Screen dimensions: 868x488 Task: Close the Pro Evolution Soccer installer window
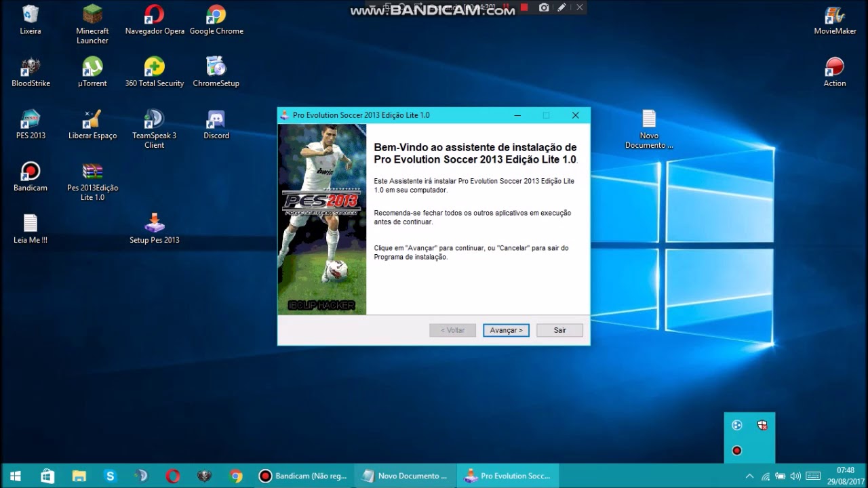point(575,115)
